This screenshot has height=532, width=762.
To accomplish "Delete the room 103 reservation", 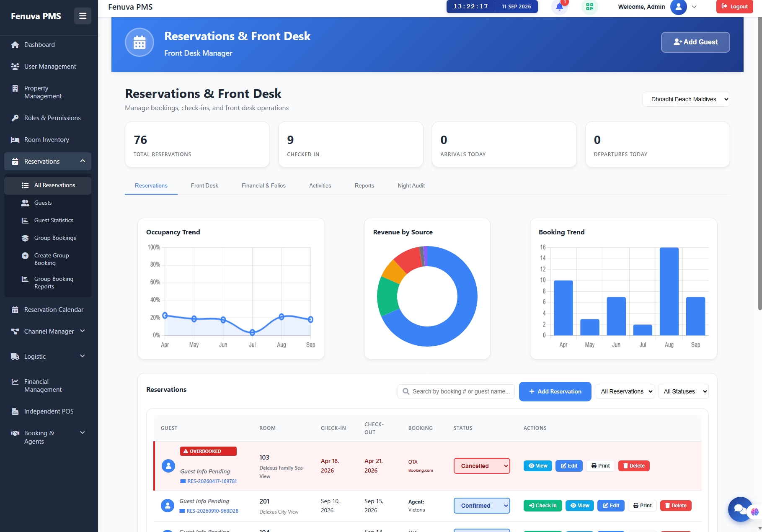I will (634, 466).
